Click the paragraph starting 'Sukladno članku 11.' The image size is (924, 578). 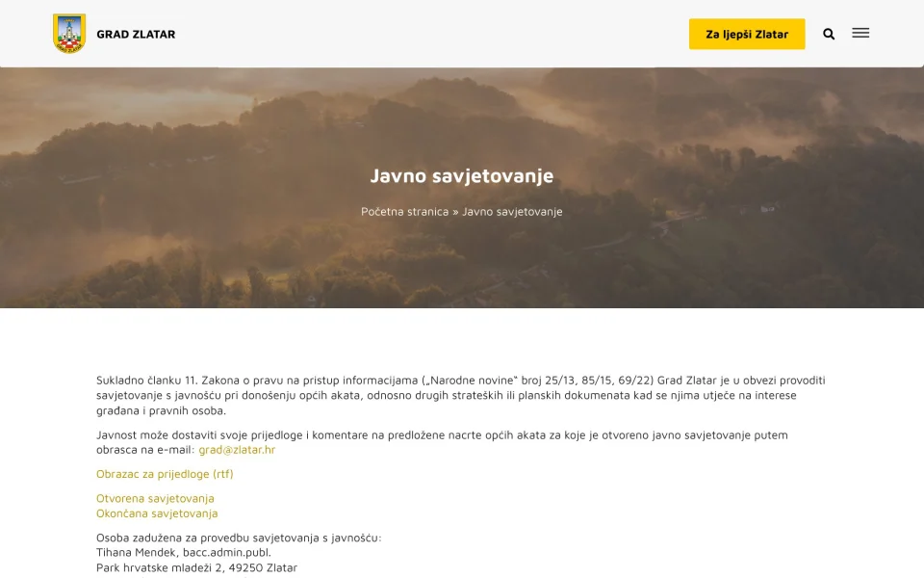pos(461,395)
